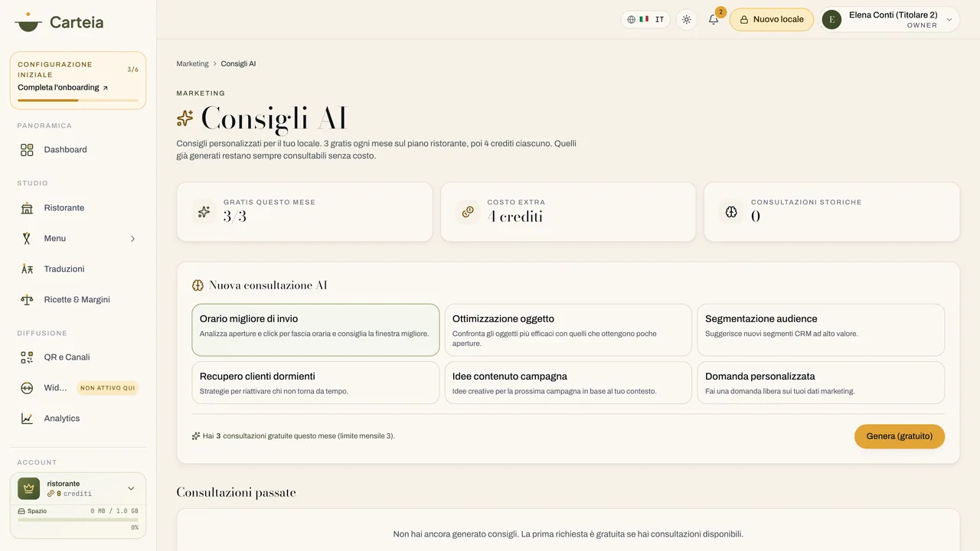Click the Menu cutlery icon
Image resolution: width=980 pixels, height=551 pixels.
(x=27, y=239)
